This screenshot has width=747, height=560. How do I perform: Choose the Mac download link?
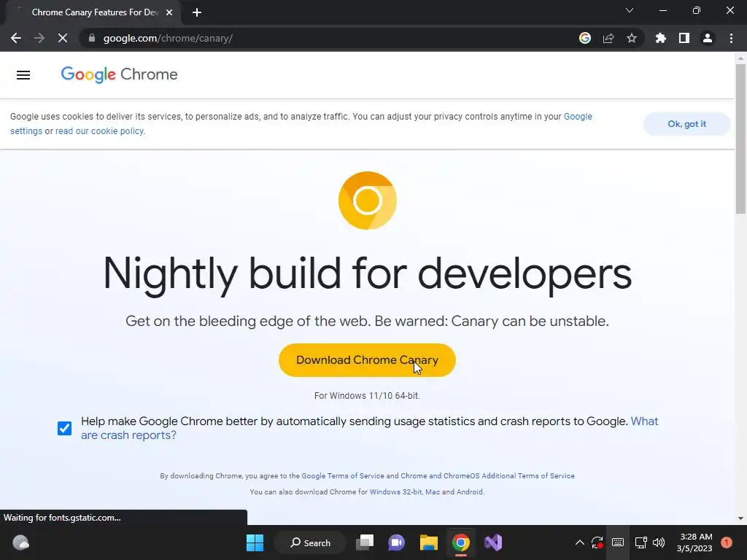click(433, 492)
